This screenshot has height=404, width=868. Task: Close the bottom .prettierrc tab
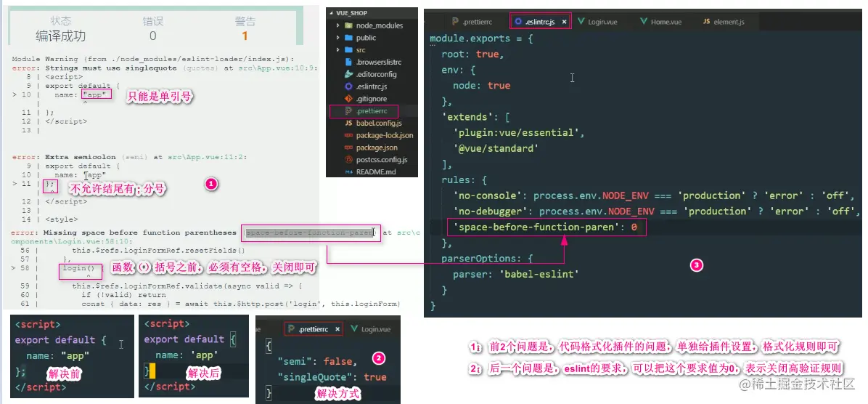(x=337, y=329)
